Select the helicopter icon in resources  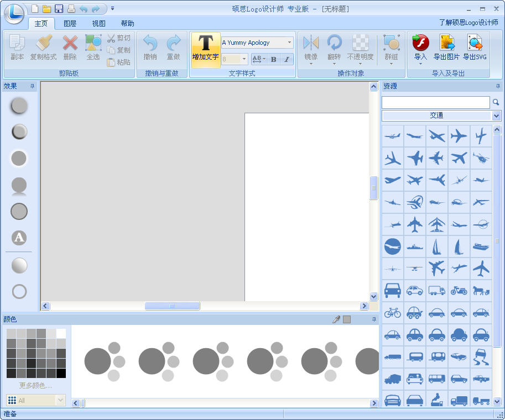(481, 158)
